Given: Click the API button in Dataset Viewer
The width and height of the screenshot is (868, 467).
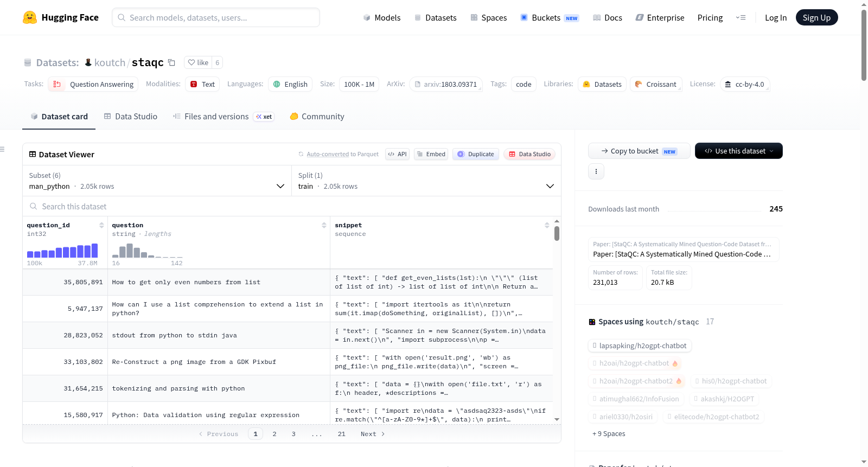Looking at the screenshot, I should coord(397,154).
